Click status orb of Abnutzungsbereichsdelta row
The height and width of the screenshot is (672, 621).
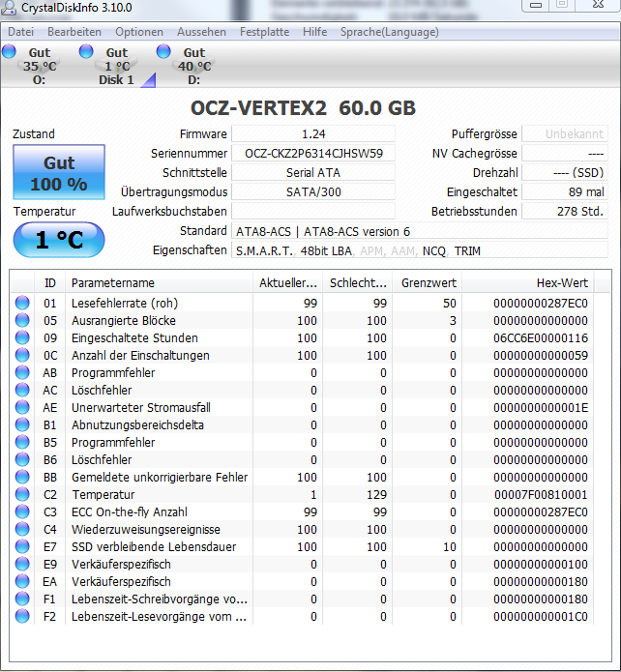click(22, 424)
